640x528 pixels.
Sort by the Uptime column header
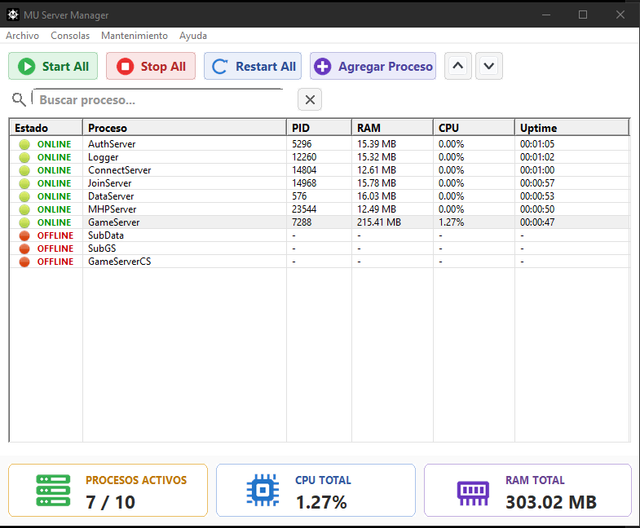click(572, 128)
